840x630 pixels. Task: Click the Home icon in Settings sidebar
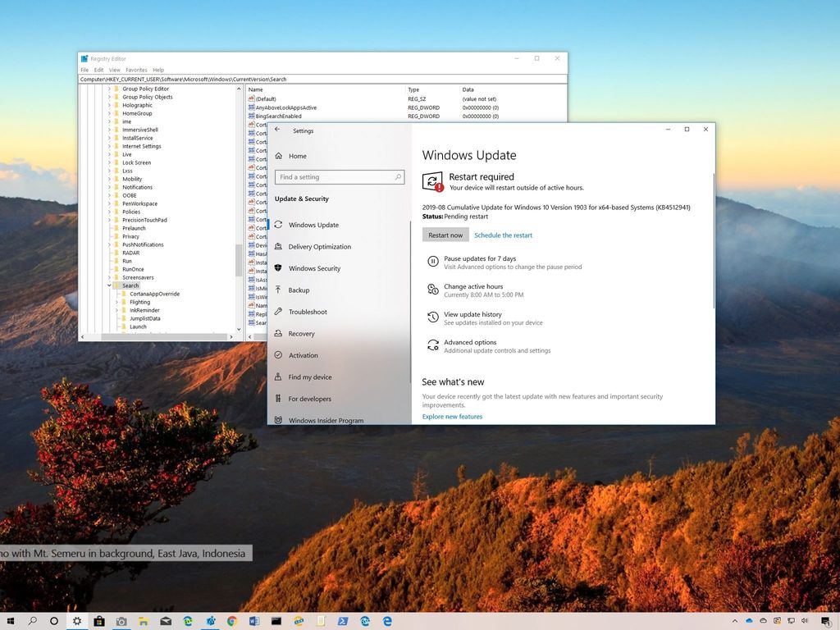point(279,156)
